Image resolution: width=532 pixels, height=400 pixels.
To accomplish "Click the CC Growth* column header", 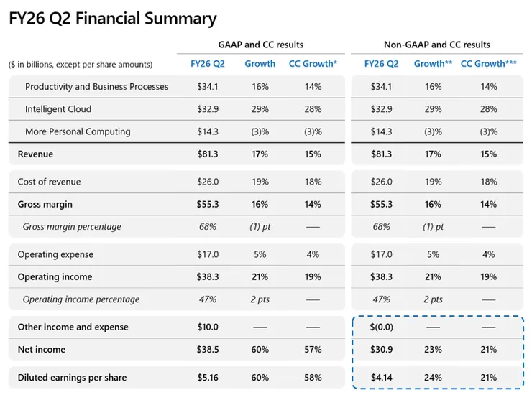I will [313, 64].
